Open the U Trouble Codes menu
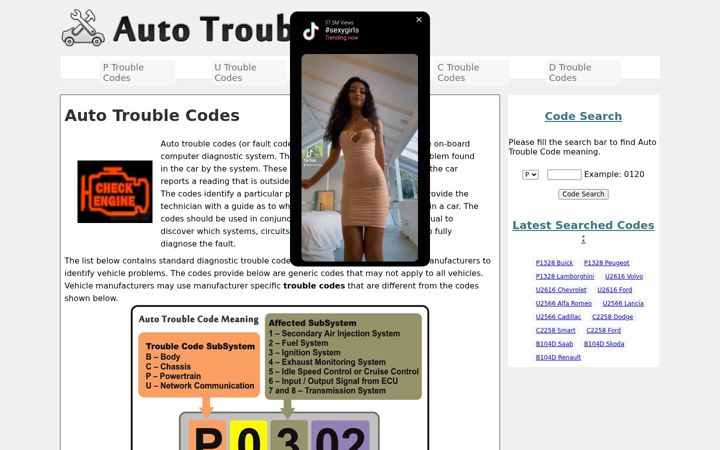 tap(248, 73)
